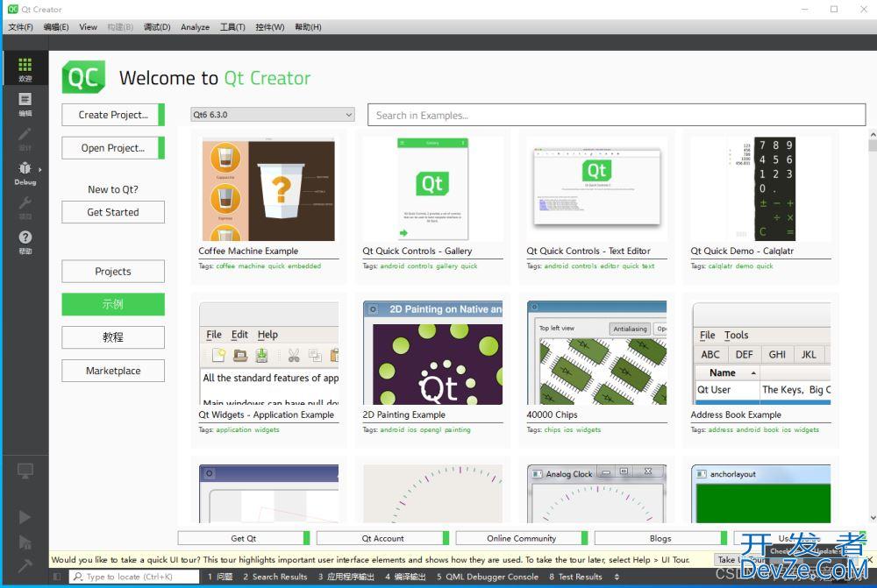The image size is (877, 588).
Task: Click the Type to locate field
Action: pyautogui.click(x=134, y=577)
